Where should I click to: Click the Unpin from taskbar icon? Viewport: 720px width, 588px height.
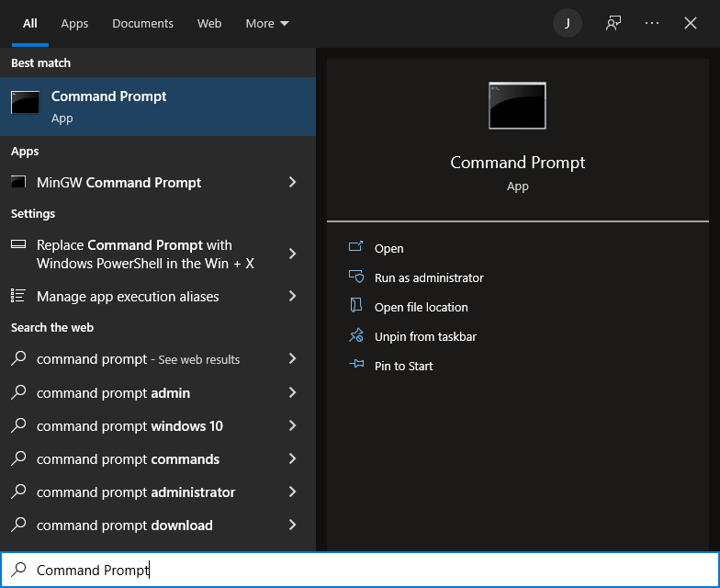[356, 336]
